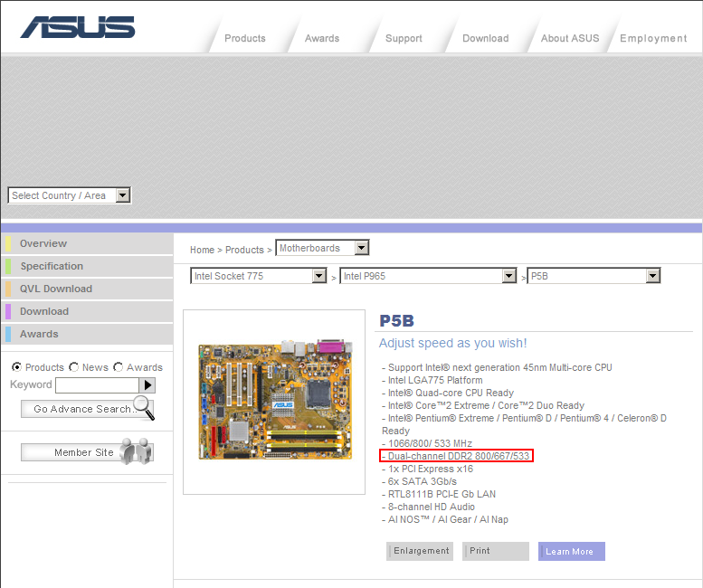Open the Awards top menu
Image resolution: width=703 pixels, height=588 pixels.
pyautogui.click(x=322, y=39)
